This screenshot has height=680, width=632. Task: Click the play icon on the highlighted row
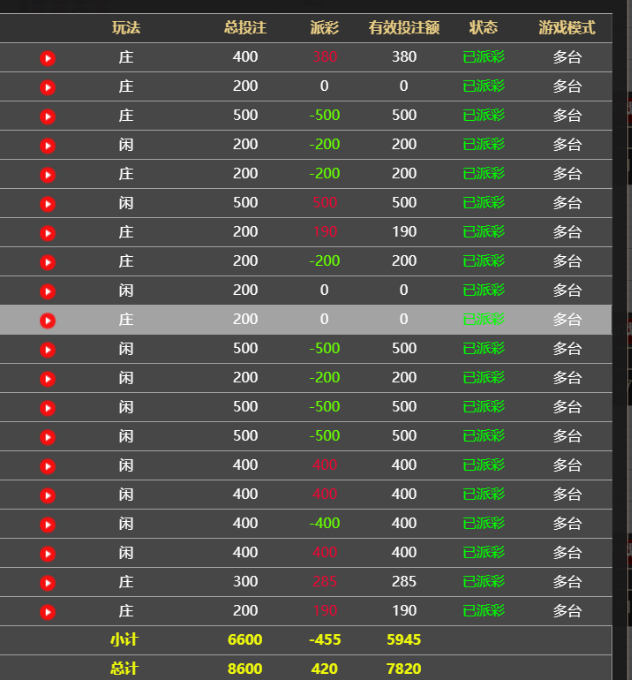(x=47, y=320)
